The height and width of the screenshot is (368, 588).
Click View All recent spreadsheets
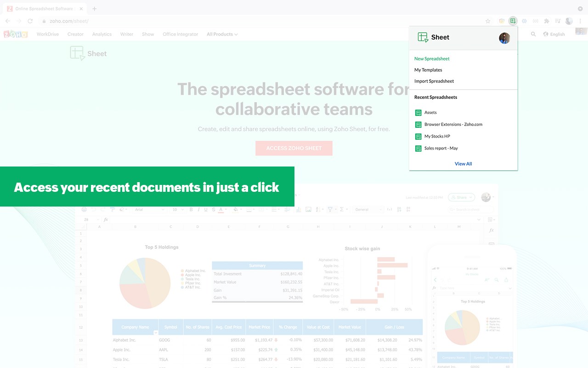(x=463, y=164)
